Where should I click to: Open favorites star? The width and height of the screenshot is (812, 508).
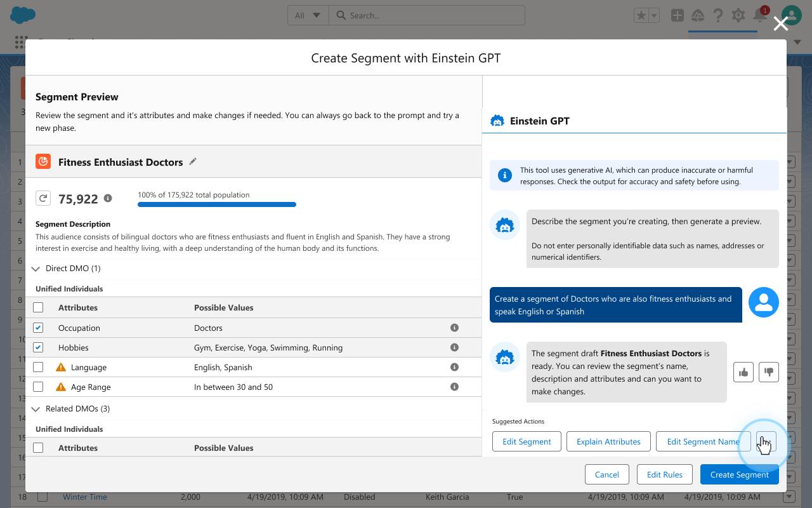[x=641, y=15]
